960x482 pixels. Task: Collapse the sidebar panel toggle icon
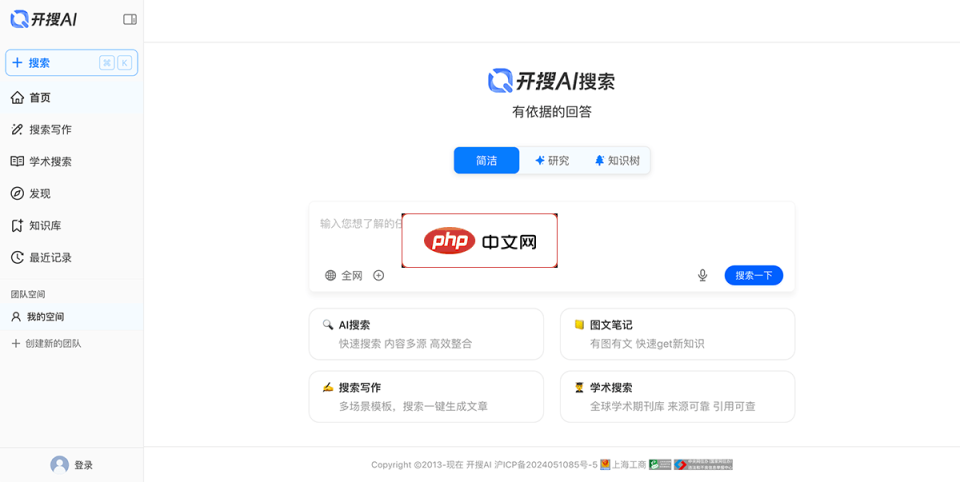coord(130,19)
